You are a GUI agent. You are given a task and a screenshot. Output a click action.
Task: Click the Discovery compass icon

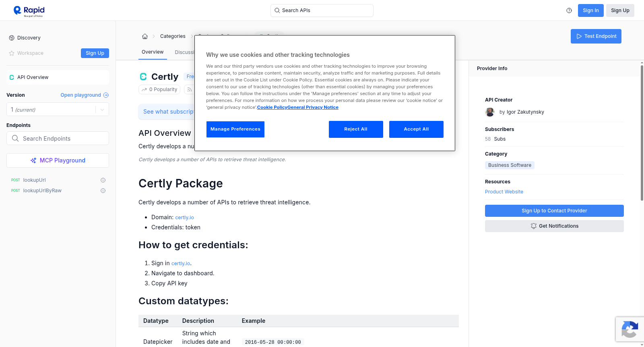(12, 38)
